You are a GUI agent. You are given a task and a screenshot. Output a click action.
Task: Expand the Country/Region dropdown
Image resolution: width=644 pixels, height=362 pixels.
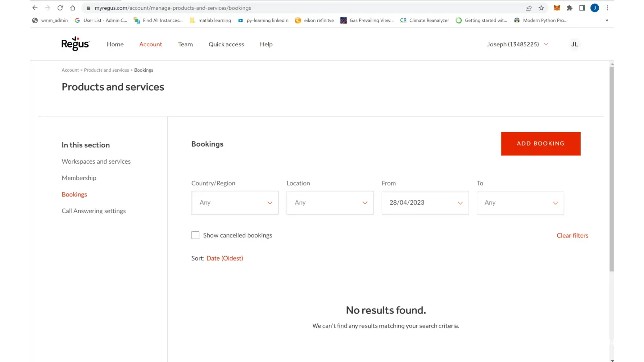click(235, 203)
